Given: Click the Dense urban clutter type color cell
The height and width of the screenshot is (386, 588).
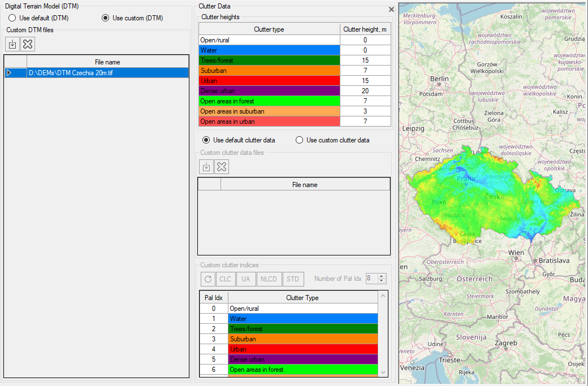Looking at the screenshot, I should [x=269, y=90].
